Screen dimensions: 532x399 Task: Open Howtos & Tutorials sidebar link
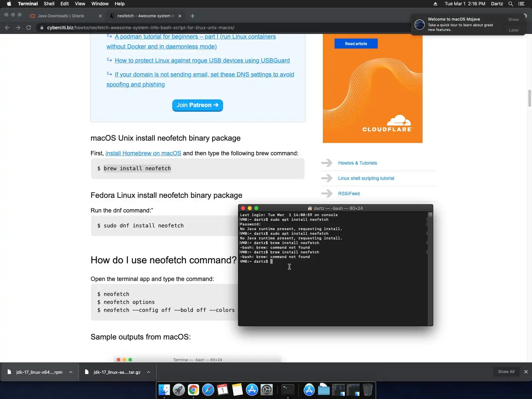pyautogui.click(x=357, y=163)
